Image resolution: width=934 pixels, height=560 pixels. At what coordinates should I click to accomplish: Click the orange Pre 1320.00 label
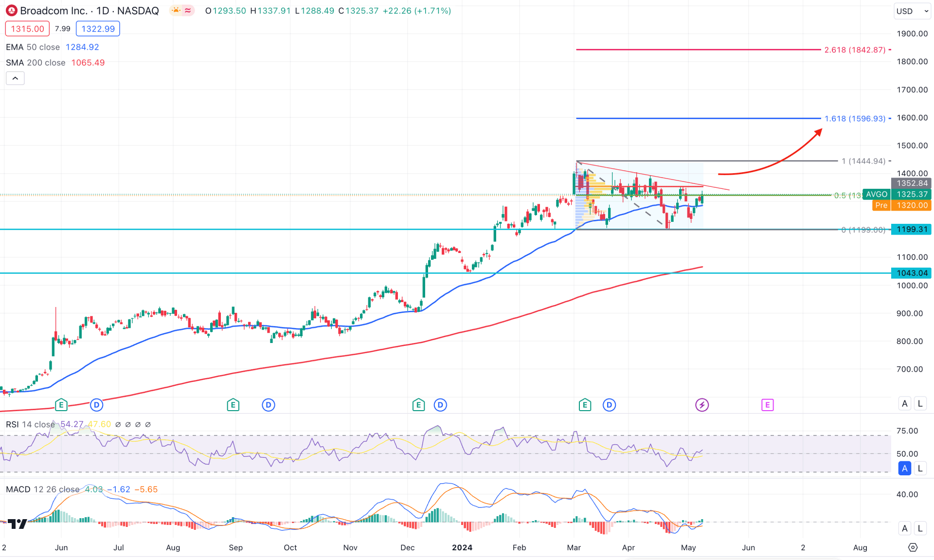[x=902, y=205]
